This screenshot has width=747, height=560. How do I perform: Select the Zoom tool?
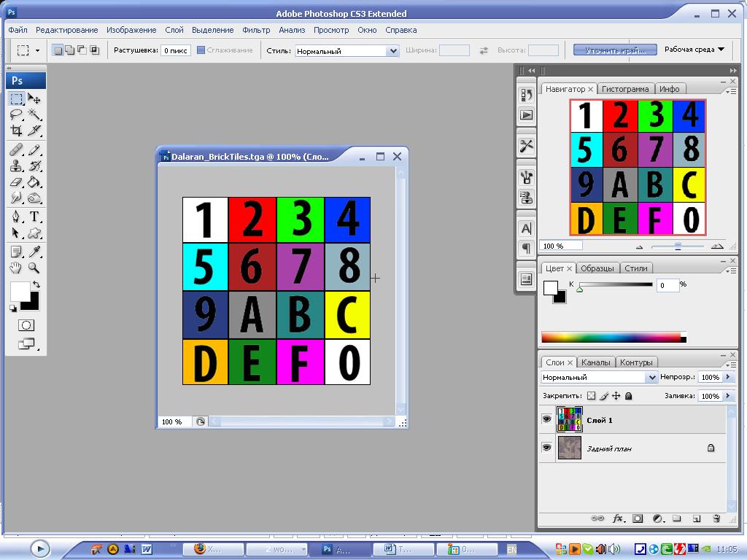(x=34, y=268)
